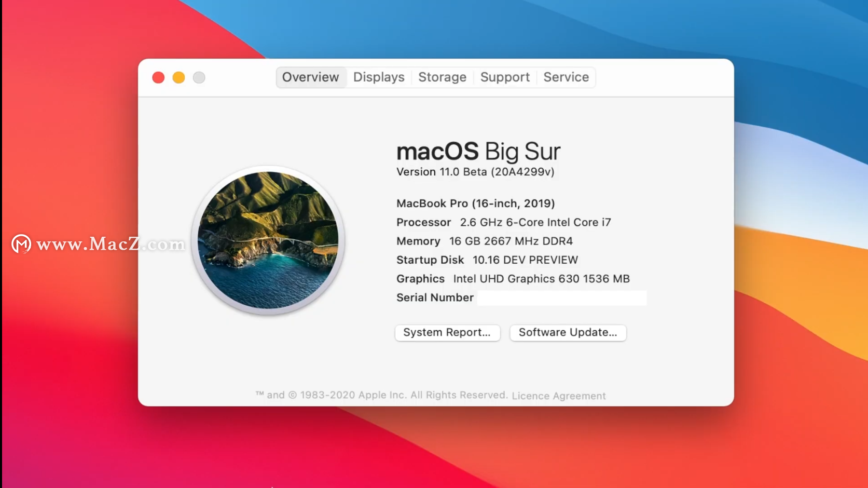Click the Startup Disk label

(430, 260)
